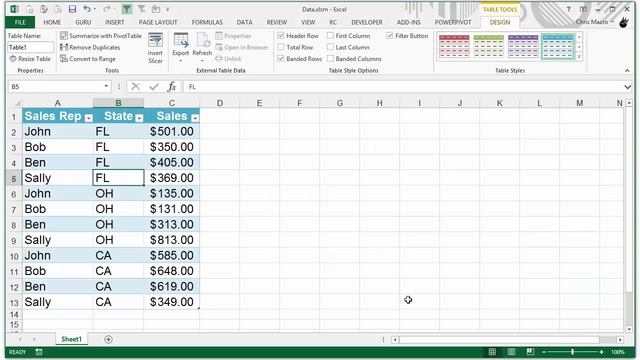Select the Sheet1 tab
The image size is (640, 360).
point(71,339)
